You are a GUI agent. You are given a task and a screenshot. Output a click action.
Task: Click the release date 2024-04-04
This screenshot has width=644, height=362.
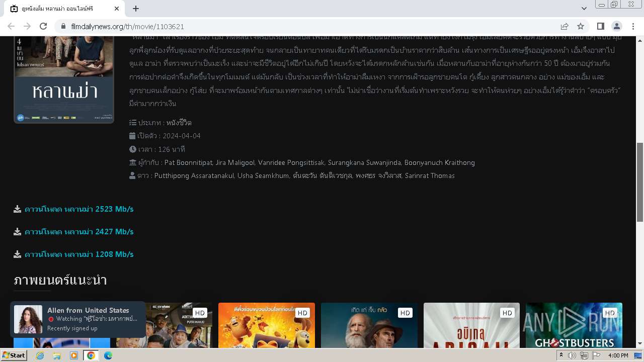pyautogui.click(x=182, y=136)
